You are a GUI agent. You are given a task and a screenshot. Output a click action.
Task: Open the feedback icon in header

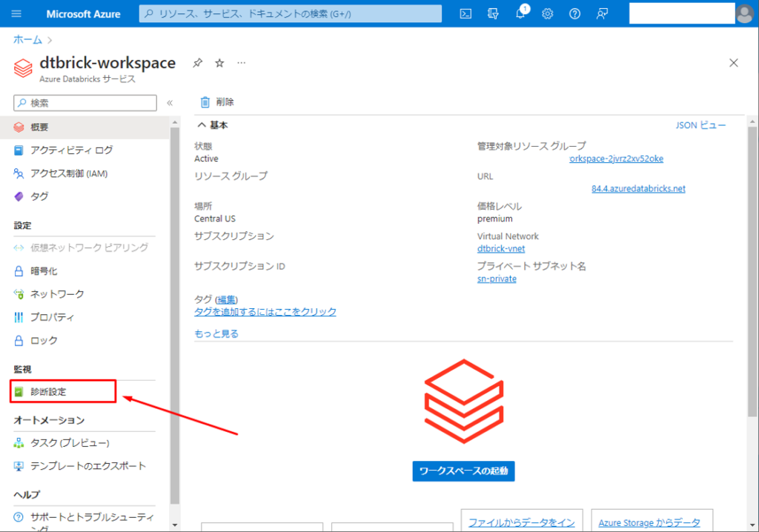(x=602, y=13)
